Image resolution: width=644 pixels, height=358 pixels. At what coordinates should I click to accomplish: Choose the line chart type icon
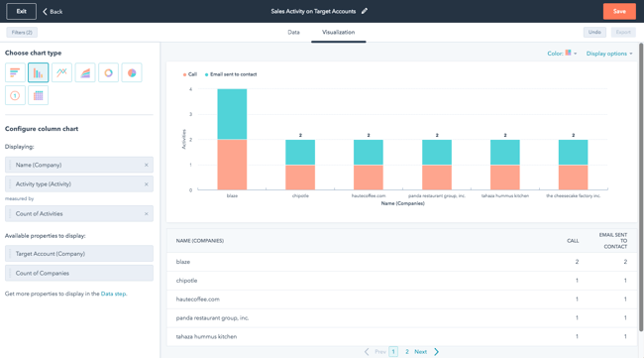click(61, 72)
